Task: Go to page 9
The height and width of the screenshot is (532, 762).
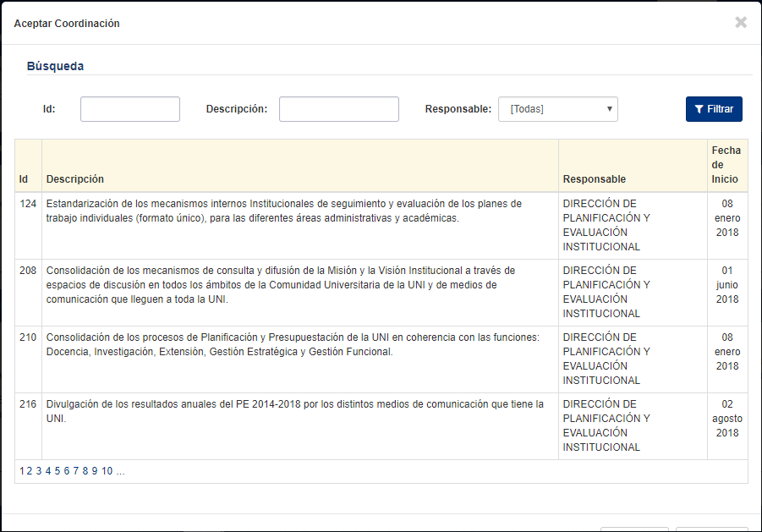Action: click(94, 471)
